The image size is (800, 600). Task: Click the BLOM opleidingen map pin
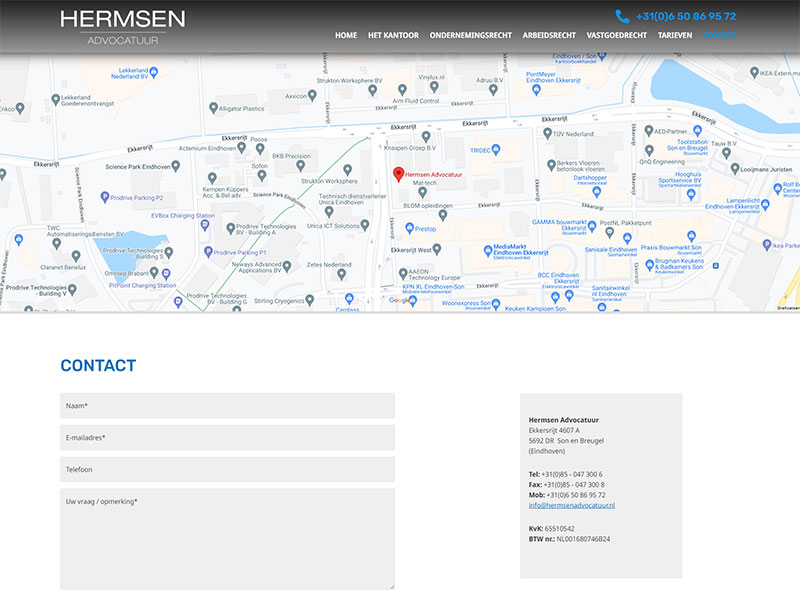(x=443, y=215)
